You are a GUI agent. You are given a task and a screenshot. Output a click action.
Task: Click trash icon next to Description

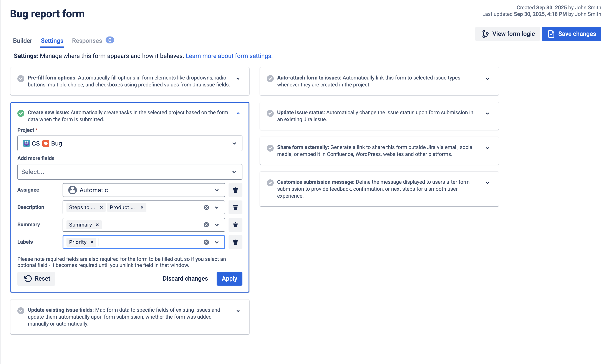(235, 207)
